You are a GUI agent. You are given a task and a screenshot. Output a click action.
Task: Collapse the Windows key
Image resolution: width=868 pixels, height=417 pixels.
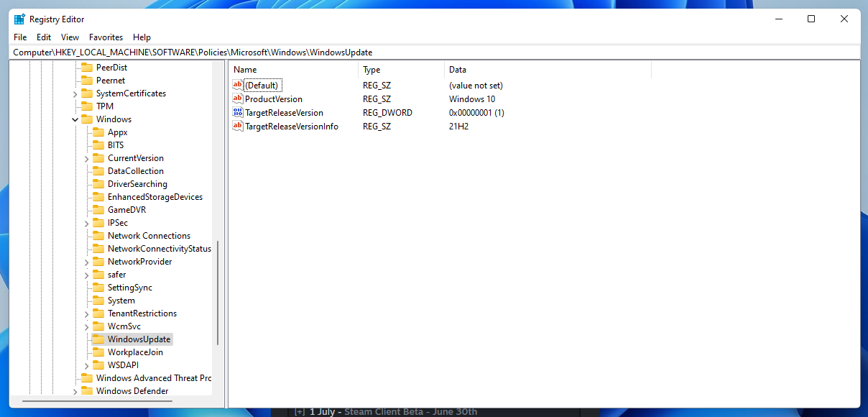75,119
